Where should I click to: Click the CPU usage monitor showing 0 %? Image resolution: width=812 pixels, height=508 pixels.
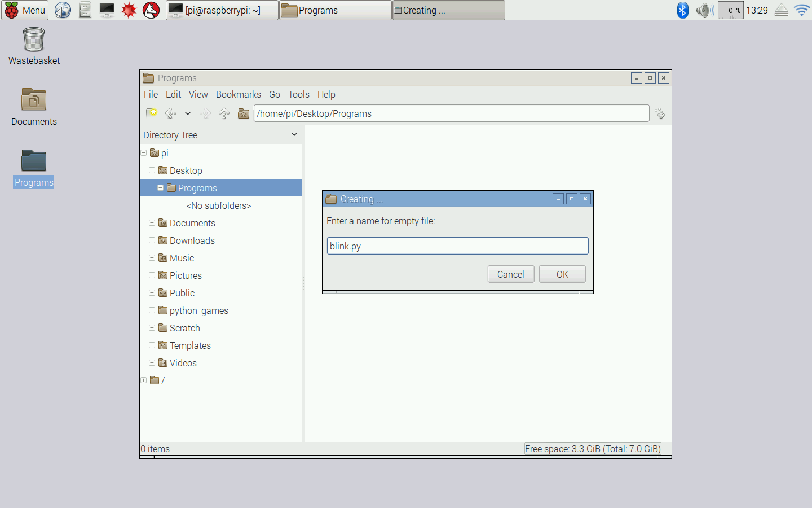(731, 10)
